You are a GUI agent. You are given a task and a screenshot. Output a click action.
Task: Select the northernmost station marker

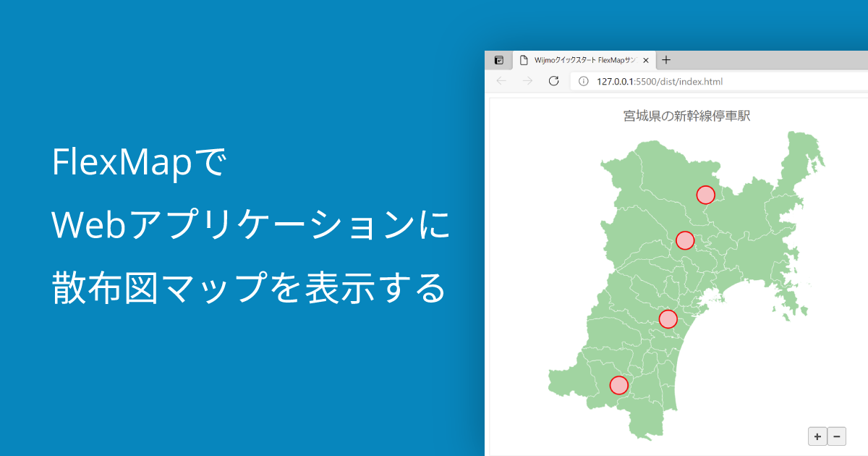tap(705, 195)
